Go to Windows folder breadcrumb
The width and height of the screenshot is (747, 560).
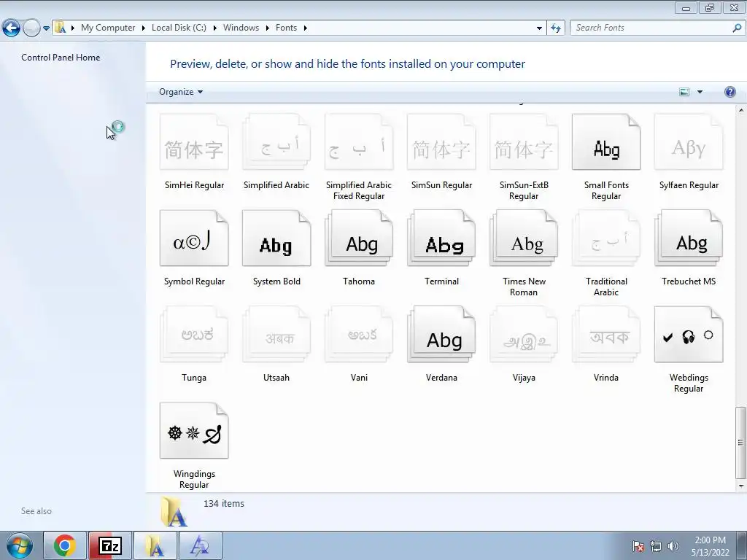(x=241, y=28)
